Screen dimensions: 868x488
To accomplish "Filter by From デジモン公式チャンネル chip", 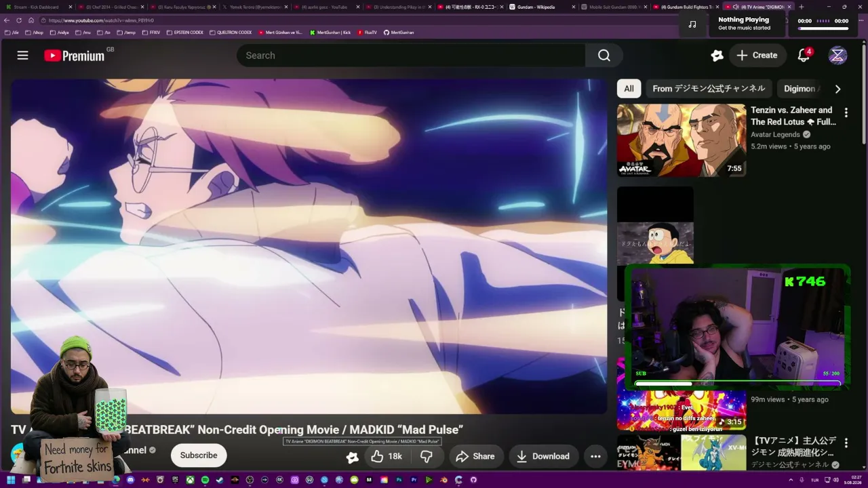I will pos(709,89).
